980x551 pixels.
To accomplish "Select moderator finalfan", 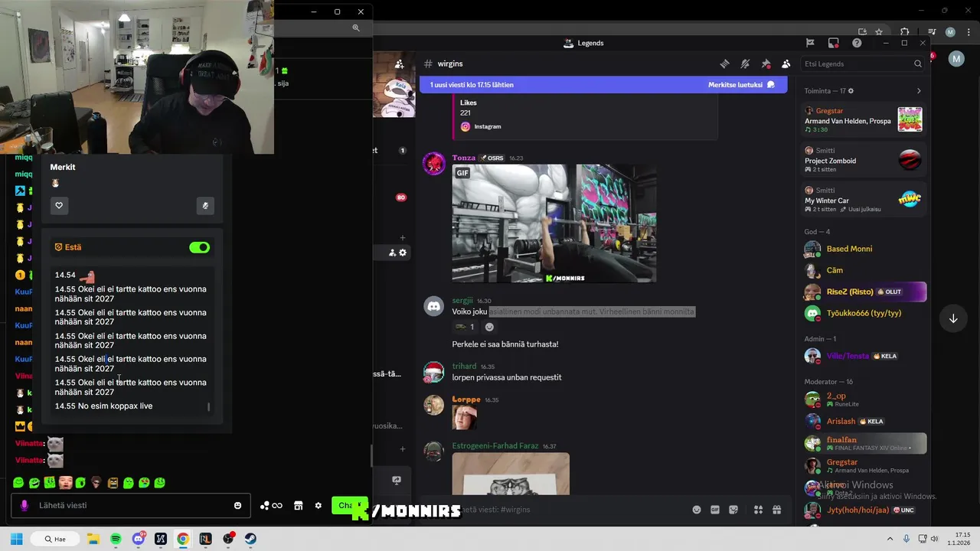I will (x=864, y=443).
